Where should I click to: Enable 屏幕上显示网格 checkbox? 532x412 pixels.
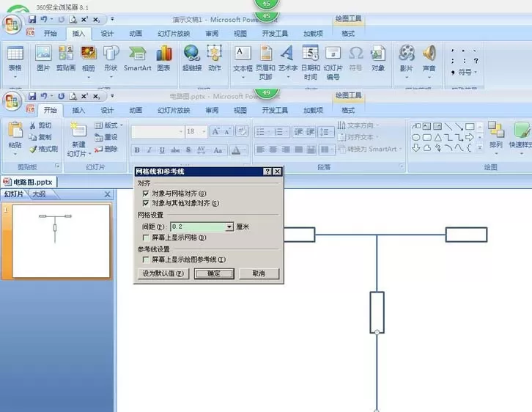tap(146, 238)
